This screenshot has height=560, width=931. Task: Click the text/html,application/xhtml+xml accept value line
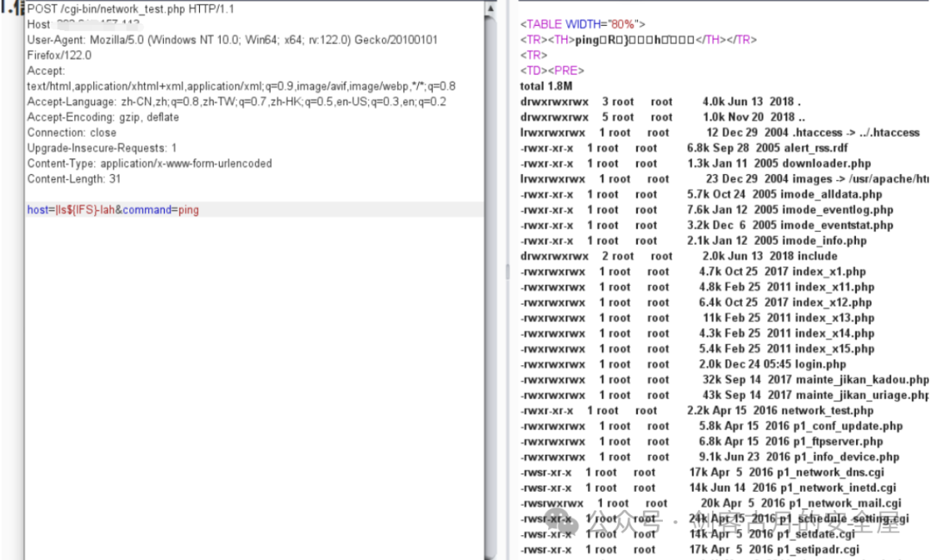click(x=241, y=86)
